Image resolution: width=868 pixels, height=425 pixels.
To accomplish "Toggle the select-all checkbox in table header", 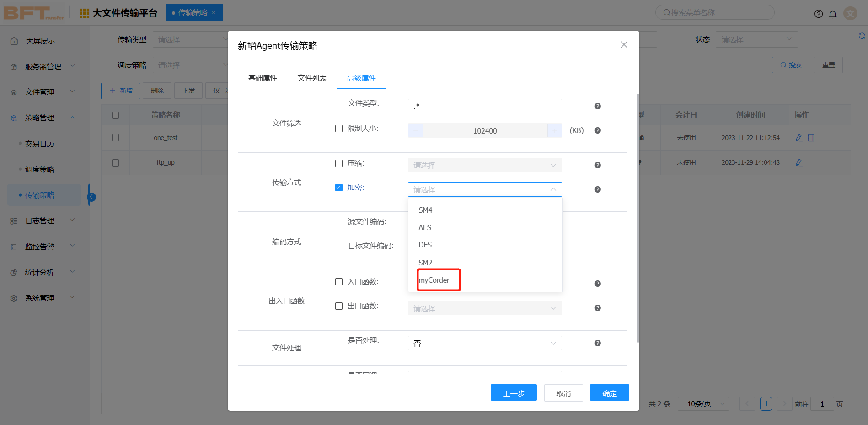I will point(115,115).
